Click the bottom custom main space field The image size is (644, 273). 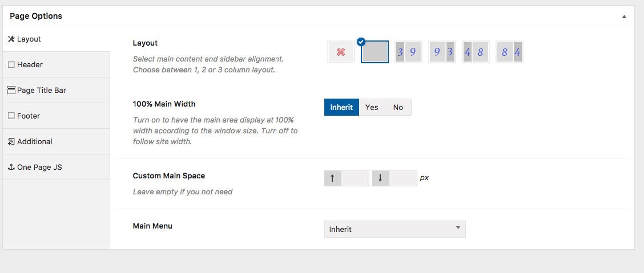coord(402,178)
